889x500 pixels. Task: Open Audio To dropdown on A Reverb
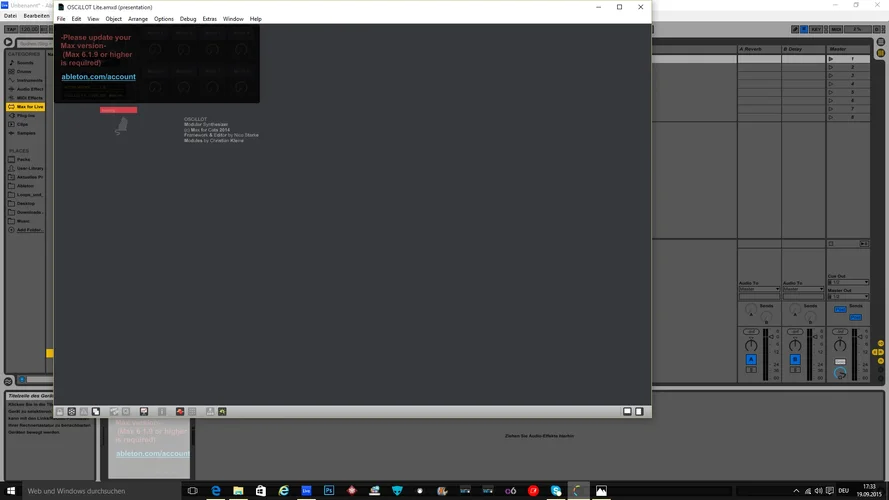tap(759, 289)
